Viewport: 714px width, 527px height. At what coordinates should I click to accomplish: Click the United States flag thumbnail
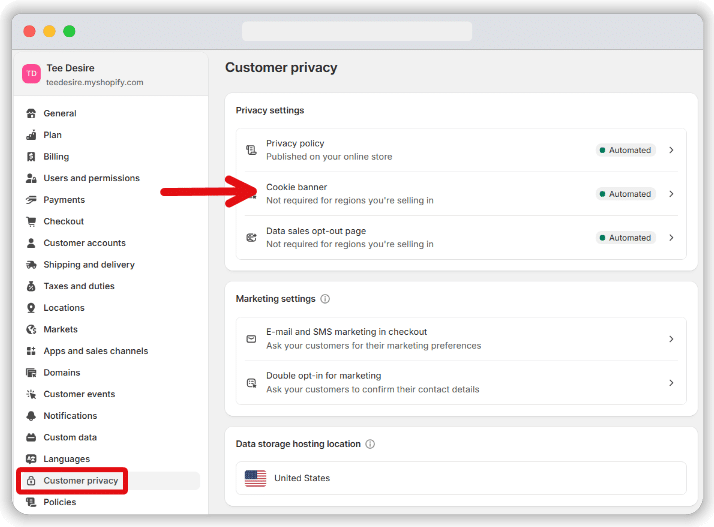tap(255, 478)
